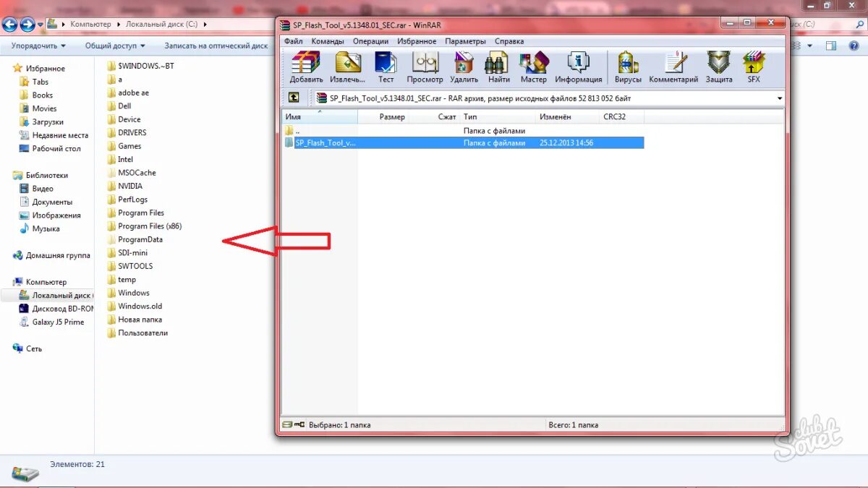Image resolution: width=868 pixels, height=488 pixels.
Task: Open the Изображения library
Action: [x=50, y=215]
